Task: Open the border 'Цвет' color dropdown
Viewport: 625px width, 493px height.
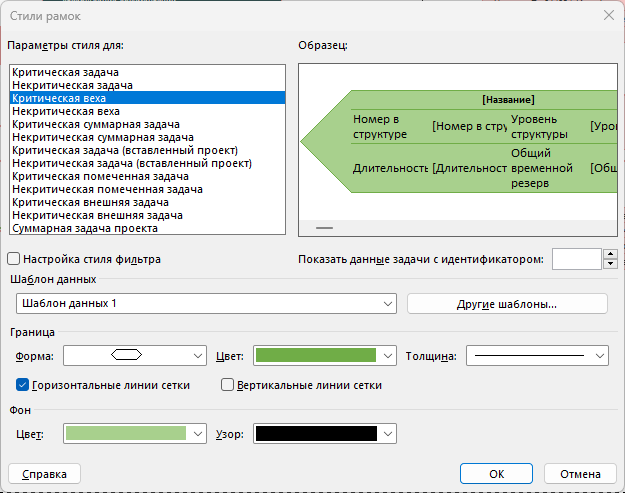Action: coord(325,356)
